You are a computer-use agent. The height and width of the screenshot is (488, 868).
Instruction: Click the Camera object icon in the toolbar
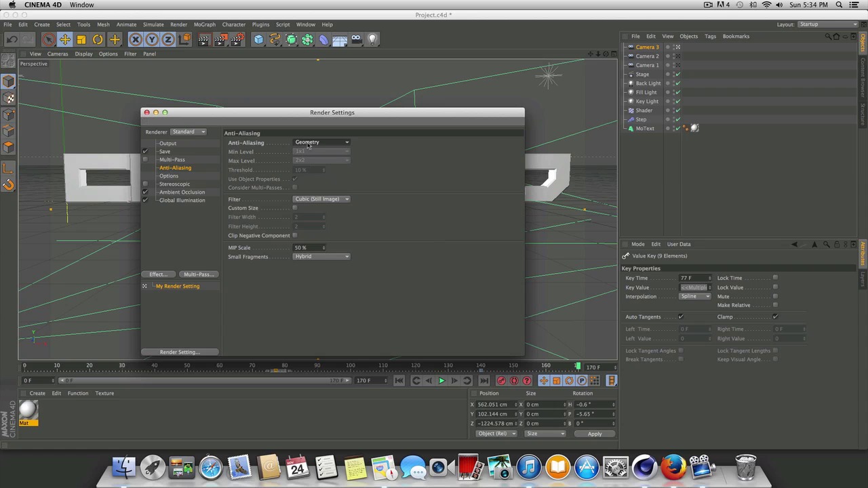click(356, 40)
